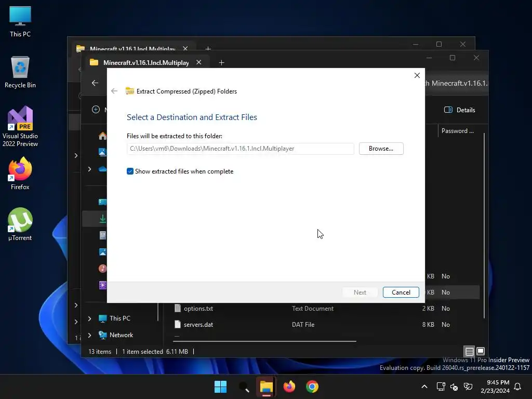This screenshot has width=532, height=399.
Task: Open Downloads in the navigation pane
Action: pos(102,219)
